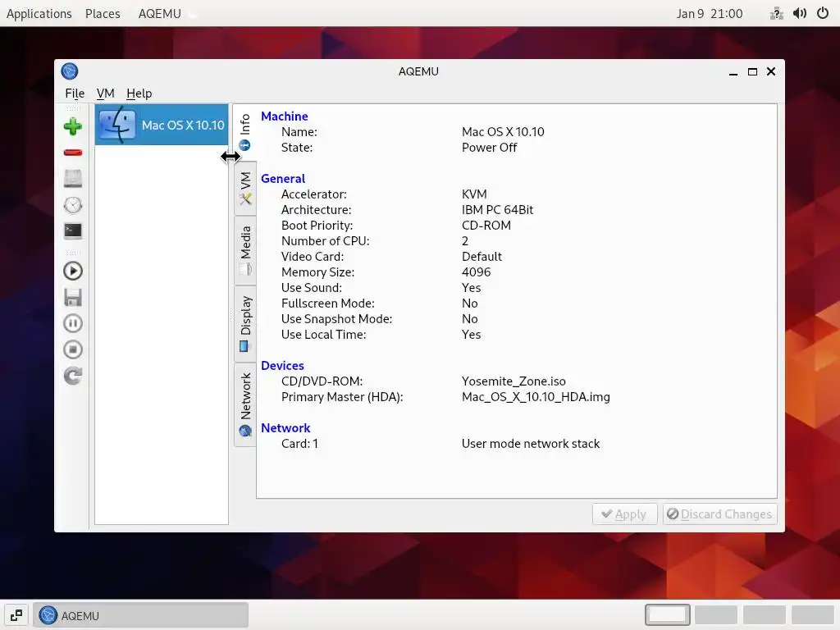Open the File menu

pyautogui.click(x=75, y=94)
